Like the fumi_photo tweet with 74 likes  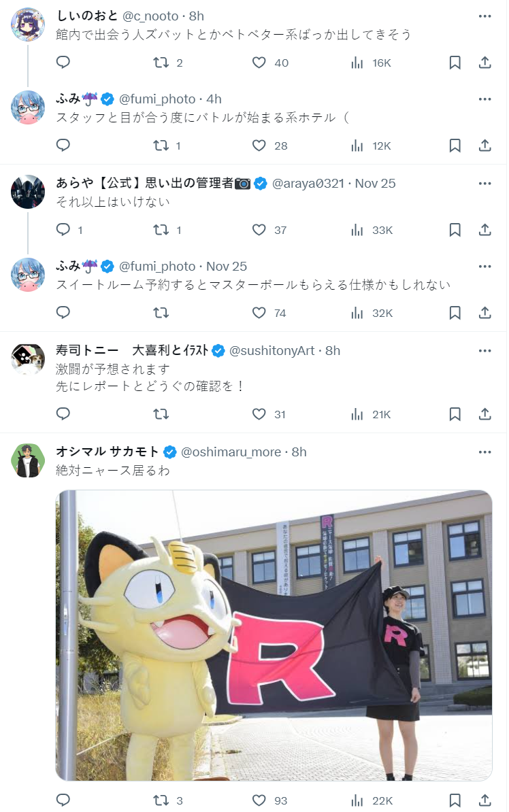[269, 313]
